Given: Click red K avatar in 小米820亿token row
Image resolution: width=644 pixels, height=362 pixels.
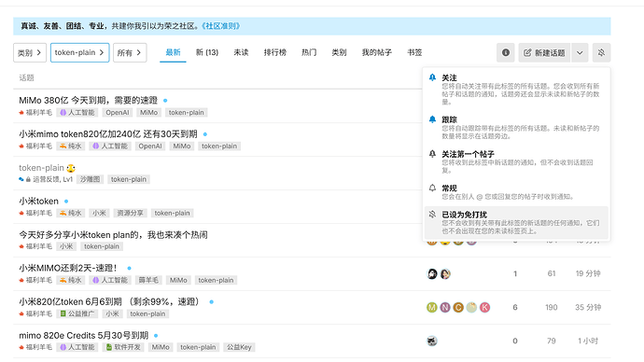Looking at the screenshot, I should coord(484,307).
